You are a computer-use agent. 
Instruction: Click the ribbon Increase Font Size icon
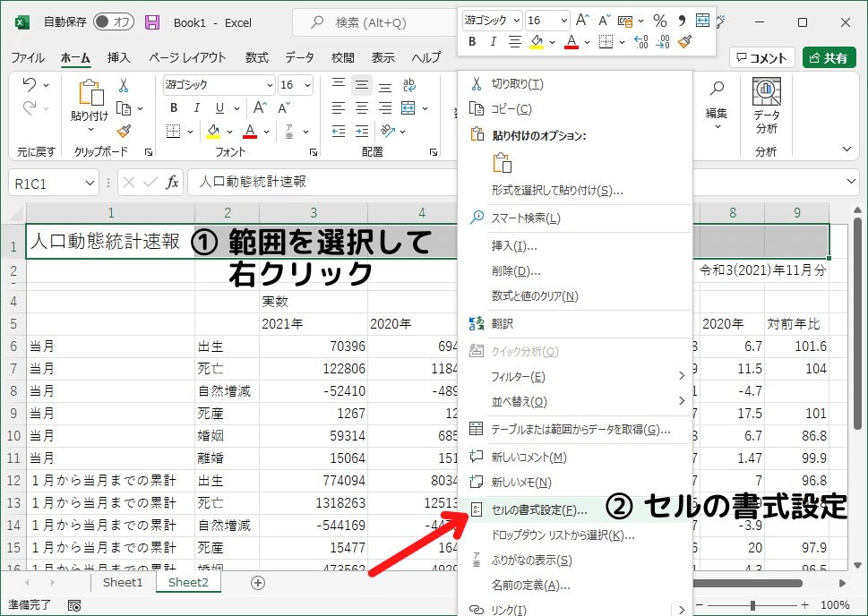point(260,108)
